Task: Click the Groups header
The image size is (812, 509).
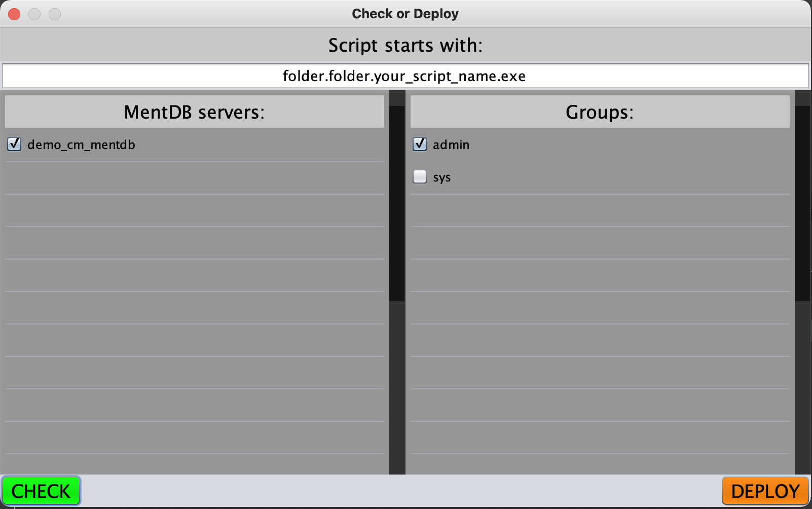Action: (x=600, y=112)
